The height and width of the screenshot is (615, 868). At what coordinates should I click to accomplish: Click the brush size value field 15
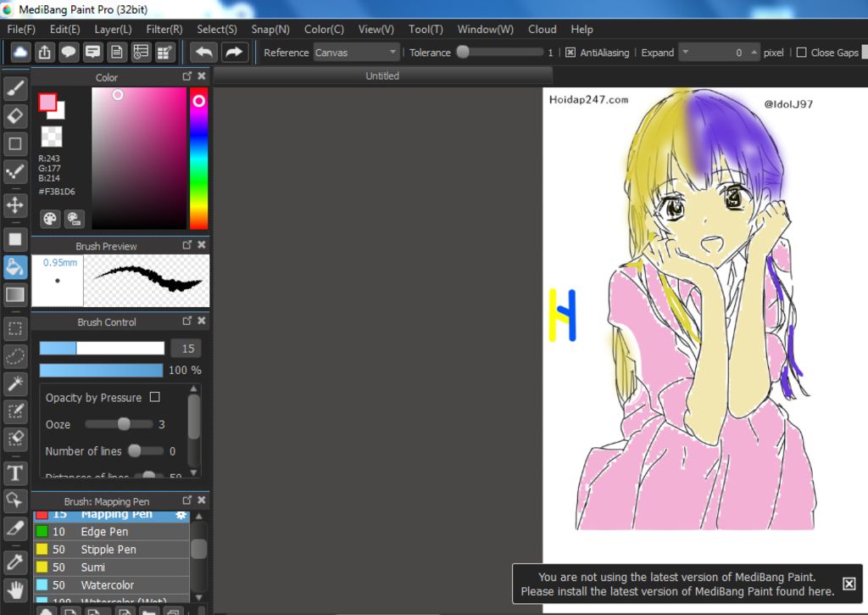[x=186, y=349]
